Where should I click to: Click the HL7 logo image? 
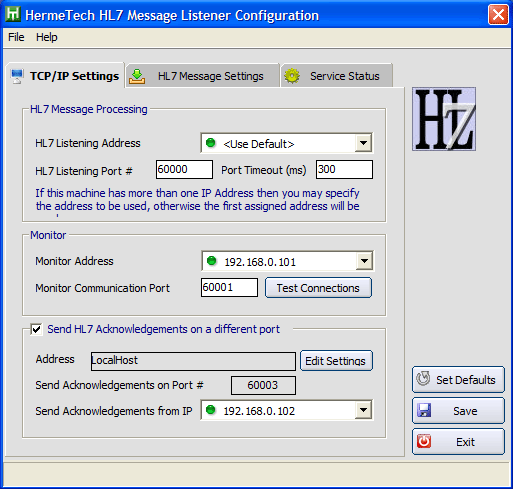(x=444, y=119)
